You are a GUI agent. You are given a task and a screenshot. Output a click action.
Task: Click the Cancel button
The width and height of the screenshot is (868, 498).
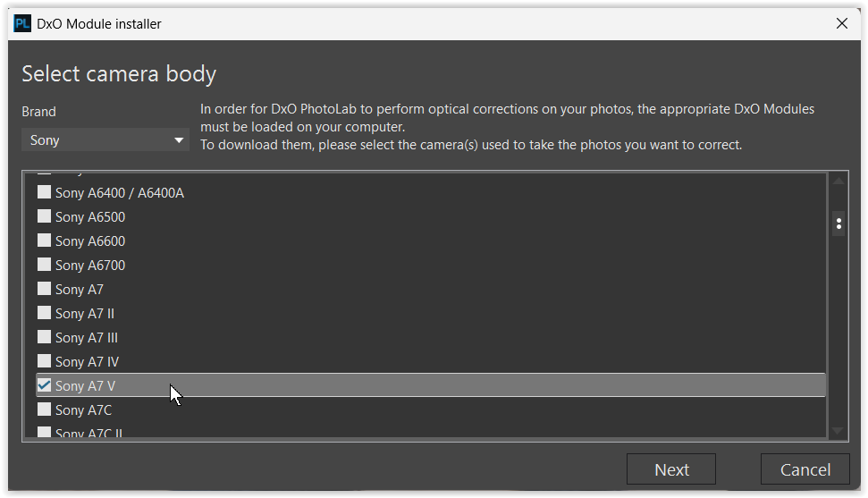pyautogui.click(x=805, y=469)
